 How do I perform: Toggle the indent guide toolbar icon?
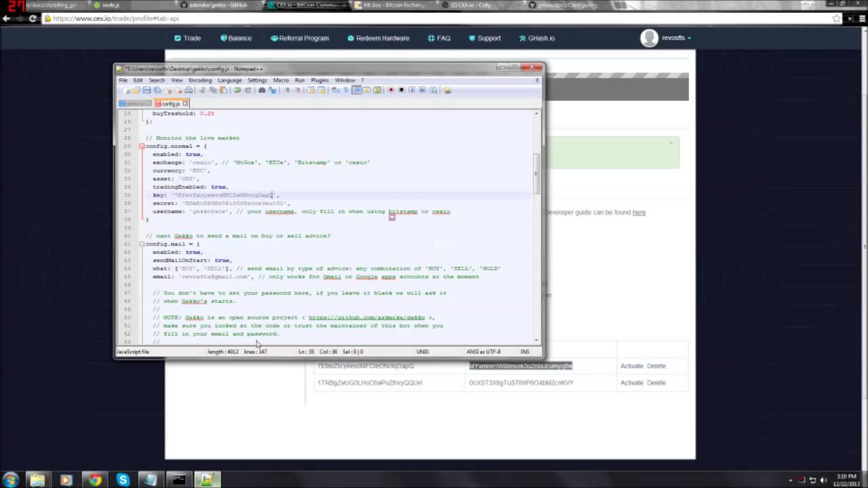356,90
